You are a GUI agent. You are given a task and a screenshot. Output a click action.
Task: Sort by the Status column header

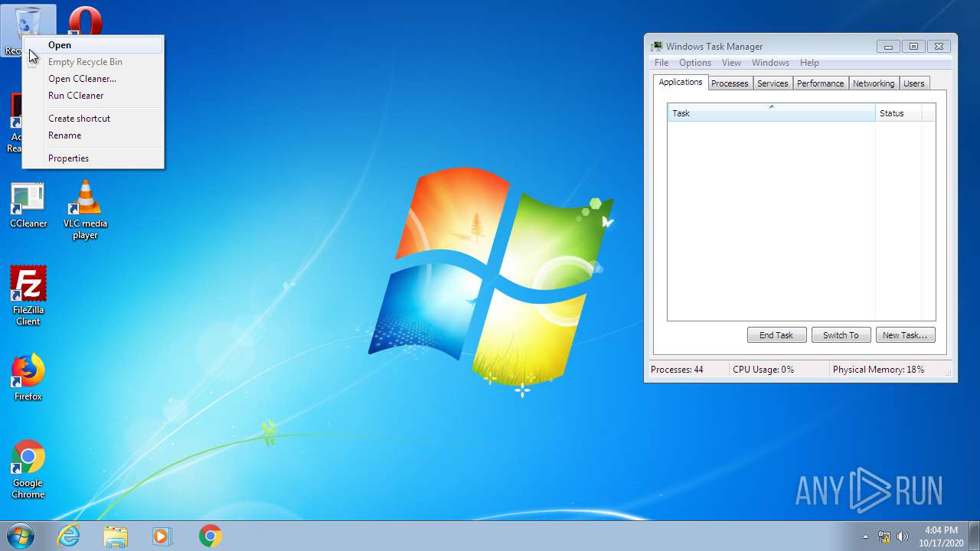[898, 113]
